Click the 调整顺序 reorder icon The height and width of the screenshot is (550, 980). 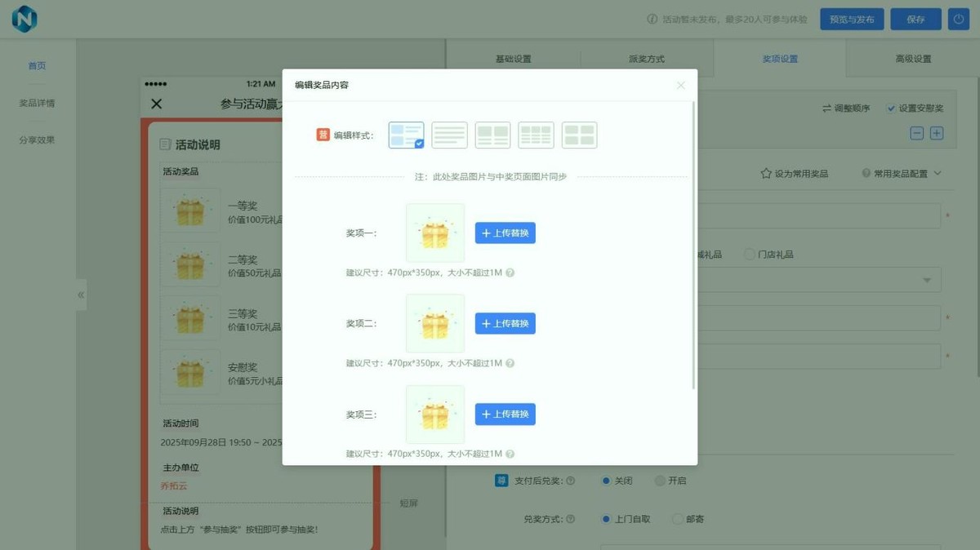pyautogui.click(x=829, y=108)
